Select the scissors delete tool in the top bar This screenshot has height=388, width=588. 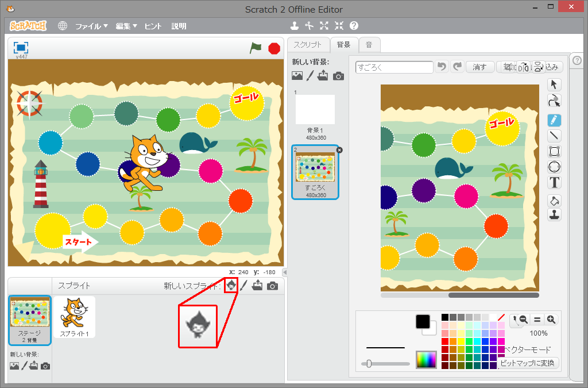click(309, 25)
